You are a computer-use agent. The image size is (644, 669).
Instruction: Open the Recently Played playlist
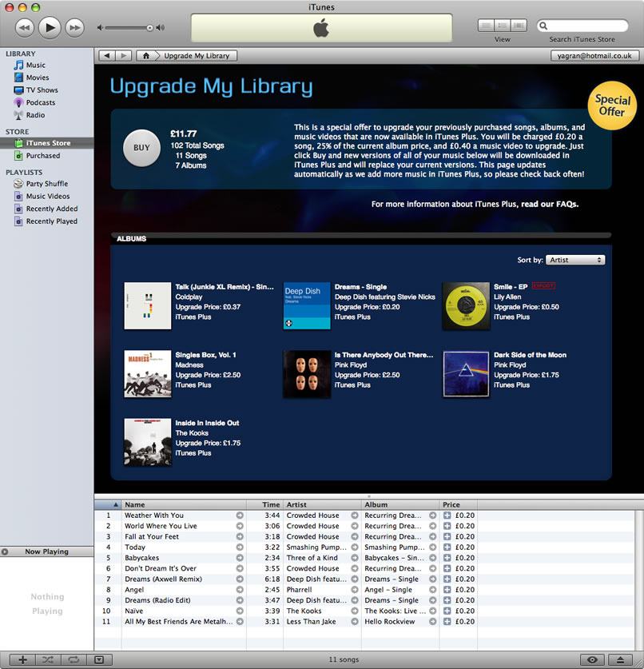click(52, 221)
